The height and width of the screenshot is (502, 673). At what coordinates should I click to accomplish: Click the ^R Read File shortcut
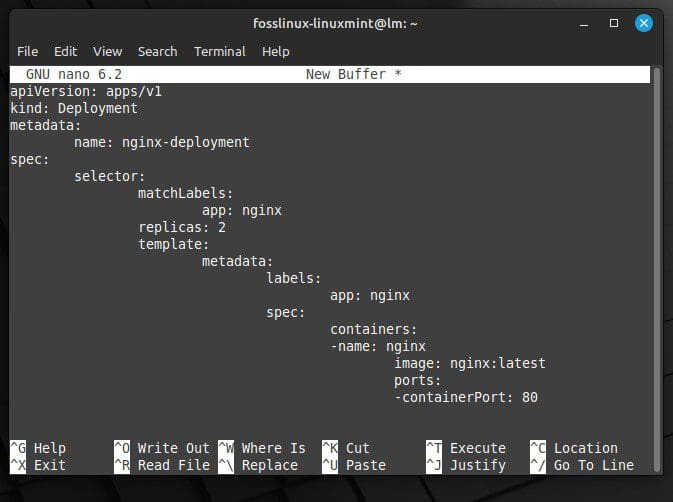[162, 465]
